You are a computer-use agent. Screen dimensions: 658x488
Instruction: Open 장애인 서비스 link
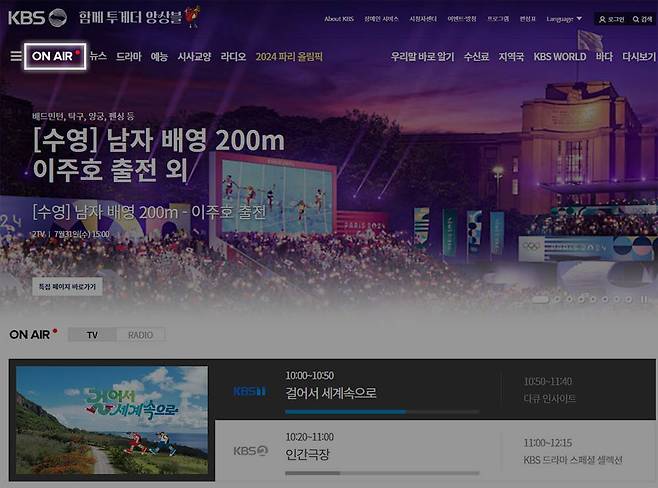click(x=381, y=19)
